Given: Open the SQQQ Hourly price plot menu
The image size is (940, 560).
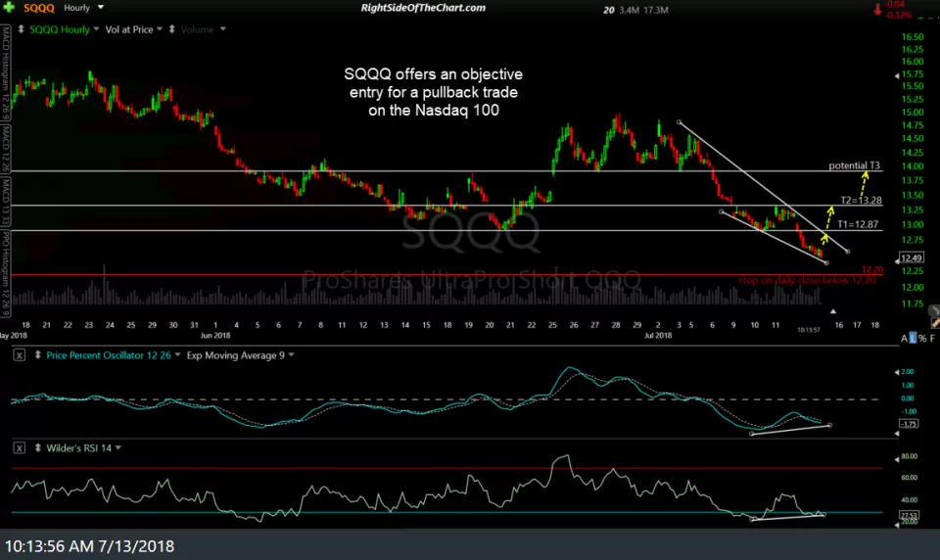Looking at the screenshot, I should click(96, 28).
